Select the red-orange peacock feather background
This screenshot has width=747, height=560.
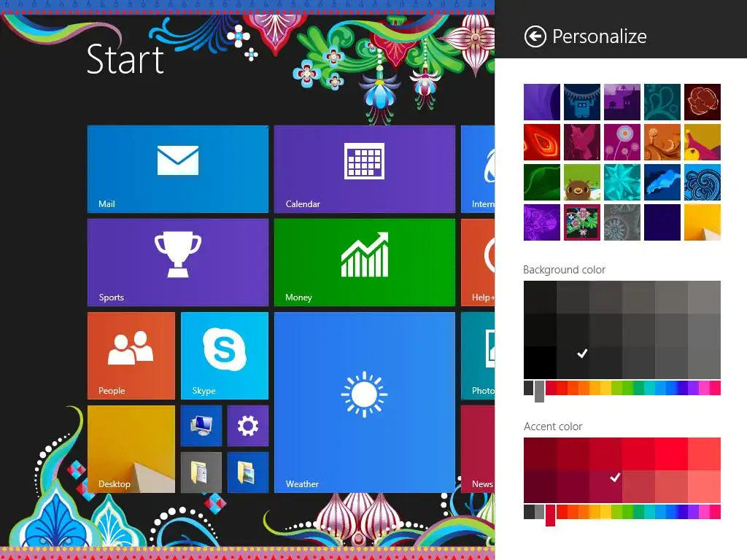[x=542, y=142]
